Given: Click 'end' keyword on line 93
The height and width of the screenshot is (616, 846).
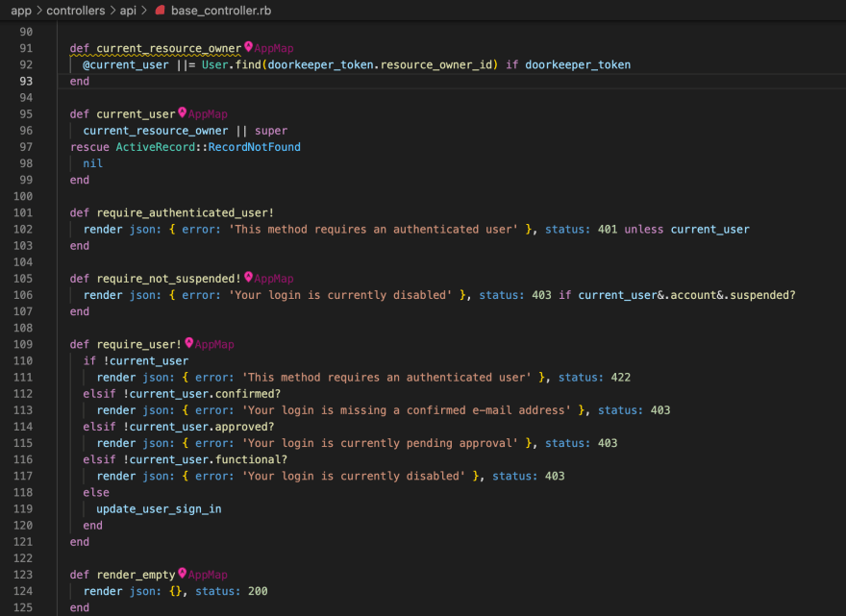Looking at the screenshot, I should click(79, 82).
